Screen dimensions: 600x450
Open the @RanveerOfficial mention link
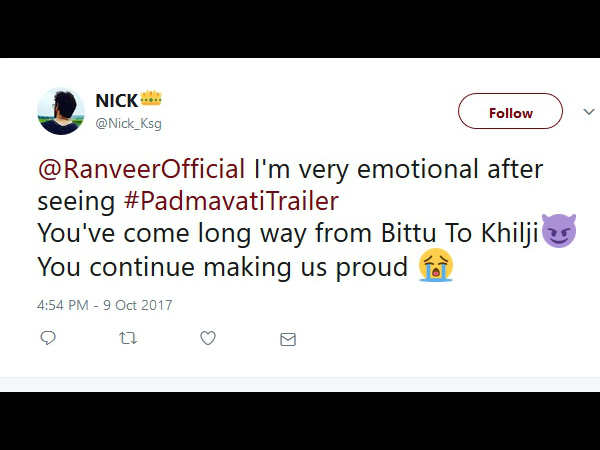pos(142,167)
